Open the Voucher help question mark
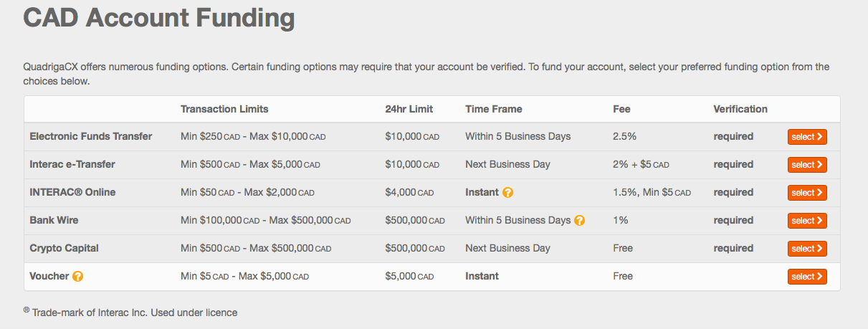Screen dimensions: 868x329 tap(78, 277)
